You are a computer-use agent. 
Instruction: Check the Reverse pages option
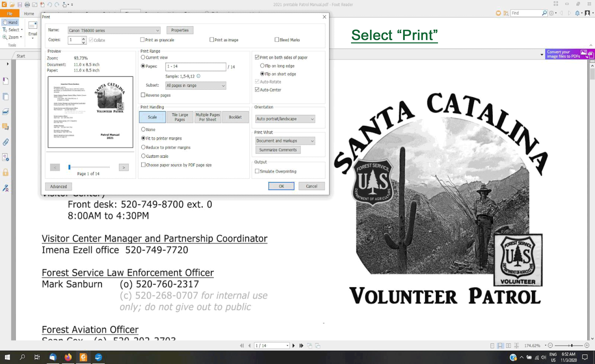(143, 95)
